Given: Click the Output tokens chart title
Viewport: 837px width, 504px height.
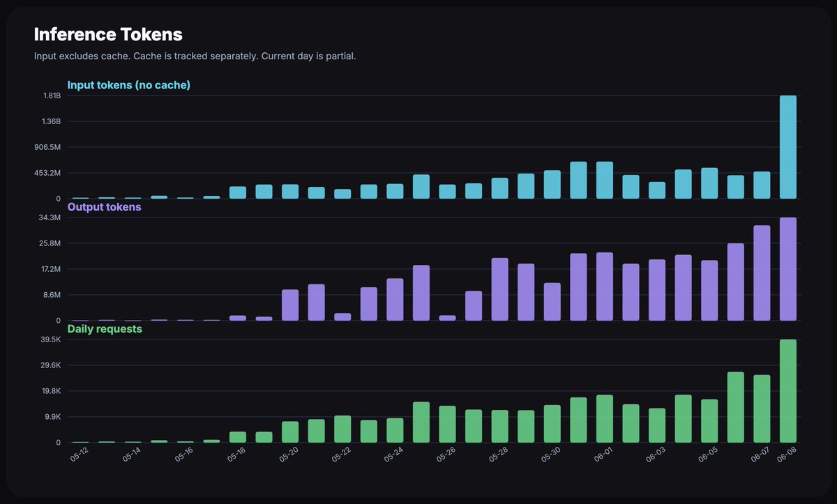Looking at the screenshot, I should (105, 207).
